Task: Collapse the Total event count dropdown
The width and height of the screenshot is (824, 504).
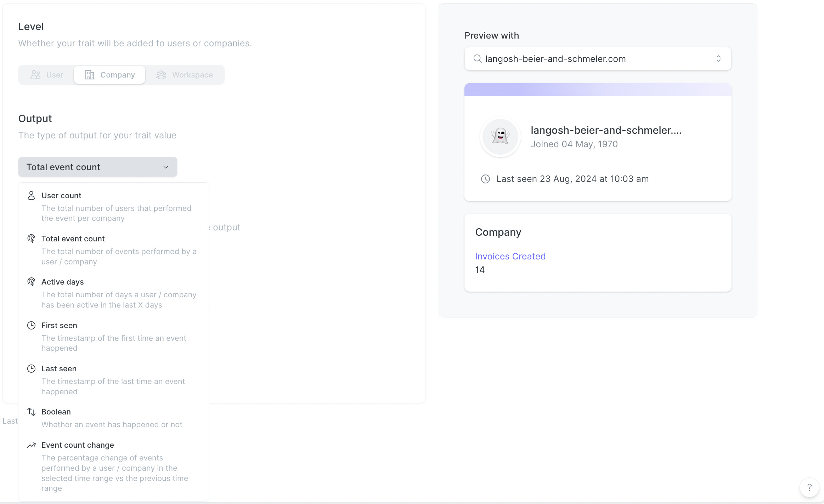Action: [x=97, y=167]
